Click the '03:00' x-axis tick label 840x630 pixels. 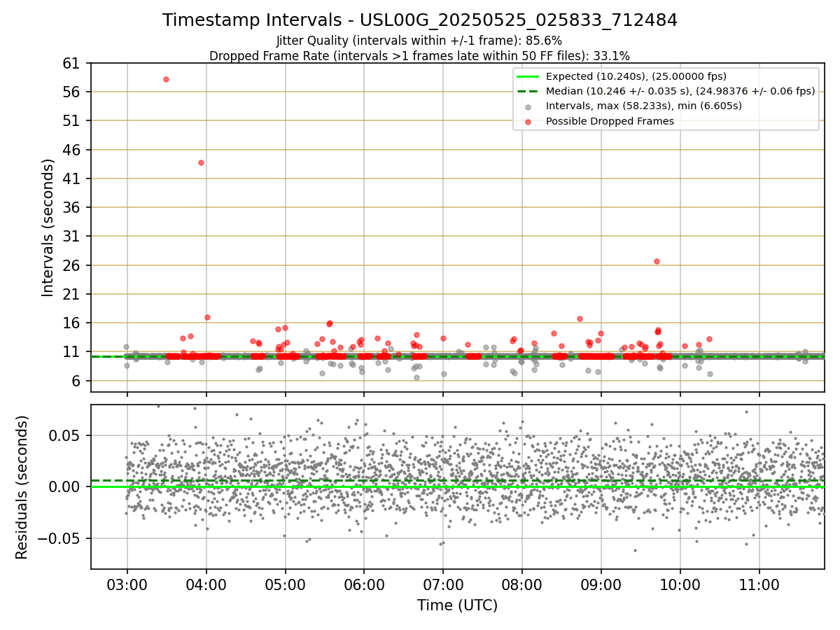[x=127, y=584]
